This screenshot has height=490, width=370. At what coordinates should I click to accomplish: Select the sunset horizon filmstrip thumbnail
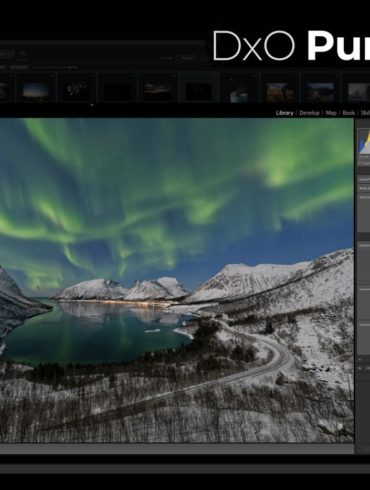point(37,90)
